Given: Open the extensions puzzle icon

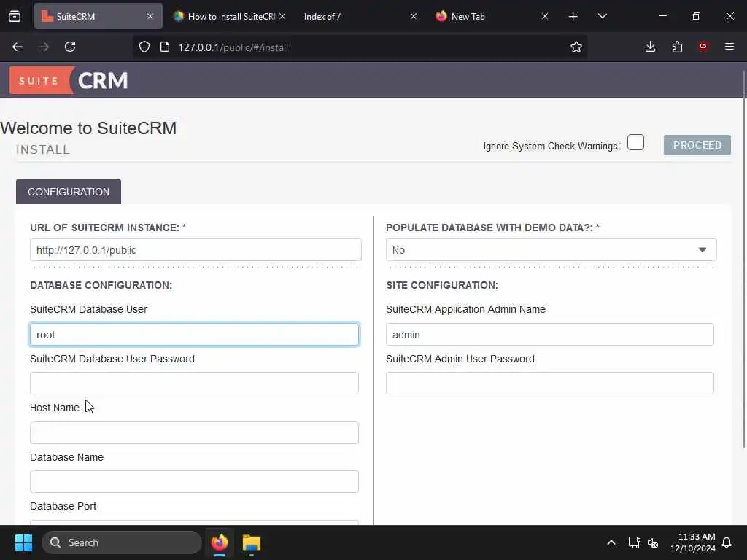Looking at the screenshot, I should 677,47.
